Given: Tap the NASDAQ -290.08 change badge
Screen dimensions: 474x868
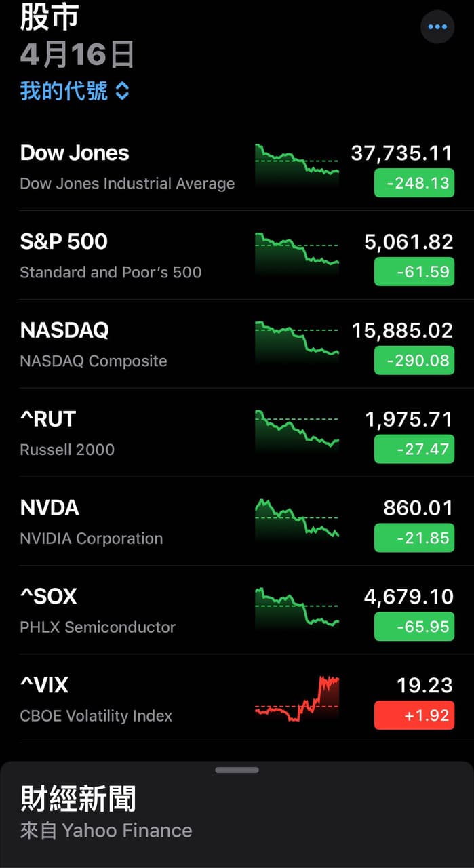Looking at the screenshot, I should click(x=414, y=361).
